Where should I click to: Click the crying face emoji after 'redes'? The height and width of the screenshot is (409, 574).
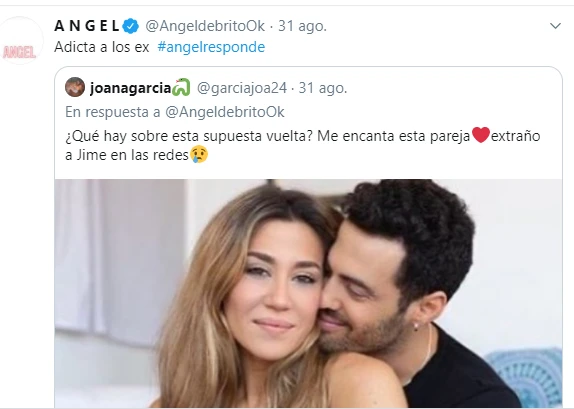click(x=199, y=155)
